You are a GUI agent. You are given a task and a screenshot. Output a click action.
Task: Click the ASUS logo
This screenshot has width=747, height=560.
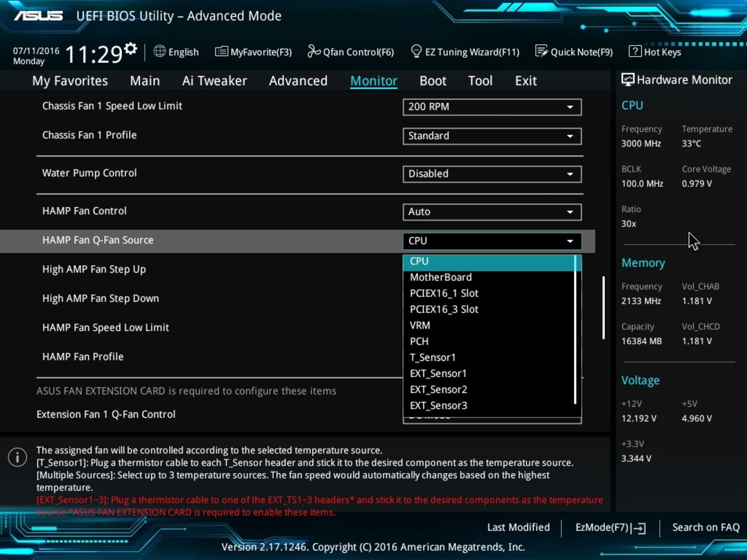point(38,16)
